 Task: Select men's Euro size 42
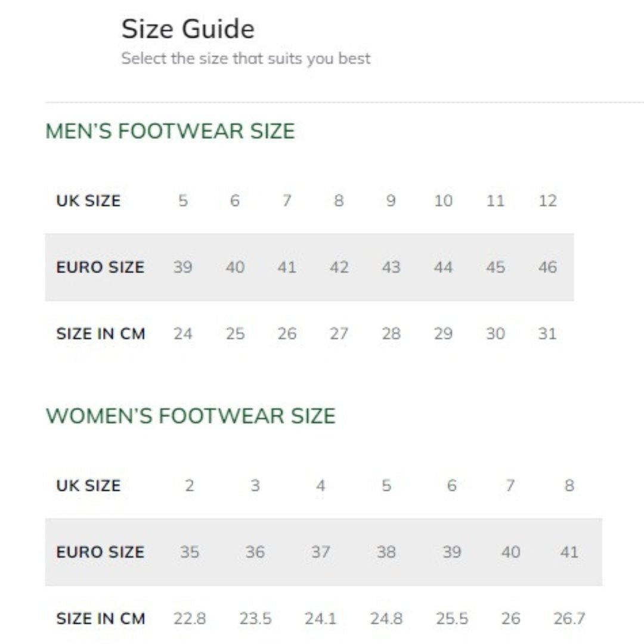[x=339, y=267]
